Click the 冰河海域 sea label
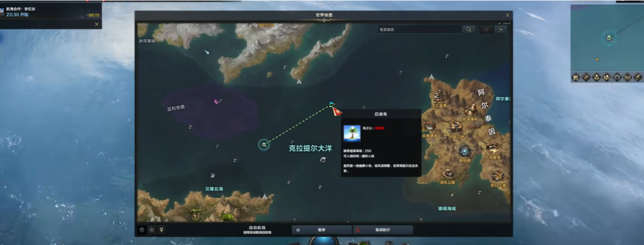 (147, 40)
